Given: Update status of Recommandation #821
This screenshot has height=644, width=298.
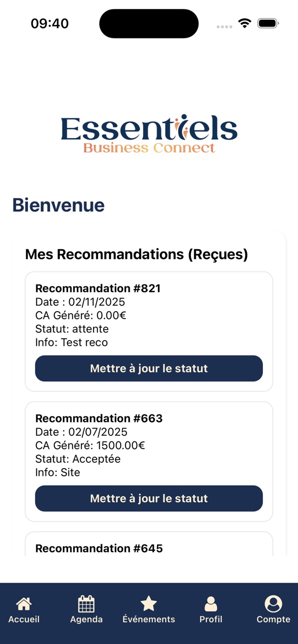Looking at the screenshot, I should click(149, 368).
